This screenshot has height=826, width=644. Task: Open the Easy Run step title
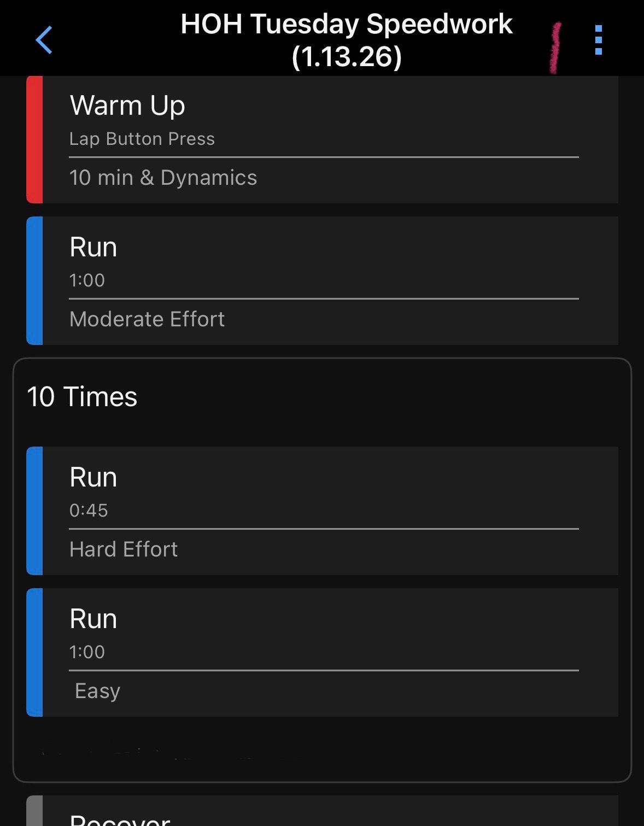93,619
